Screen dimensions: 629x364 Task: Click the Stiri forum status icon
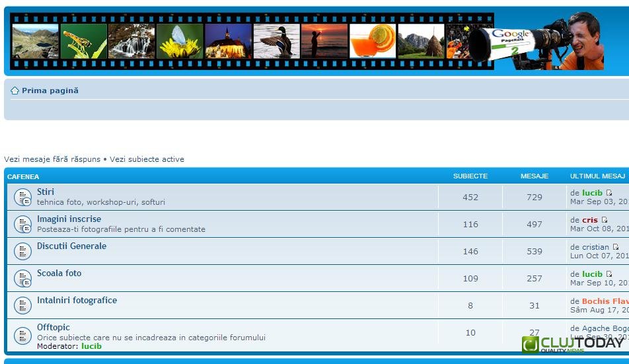23,197
